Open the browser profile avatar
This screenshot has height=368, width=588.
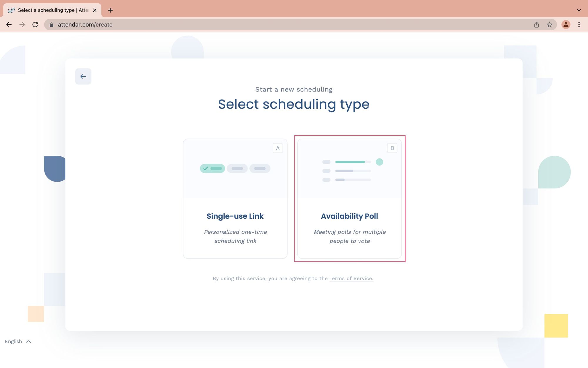[x=566, y=25]
